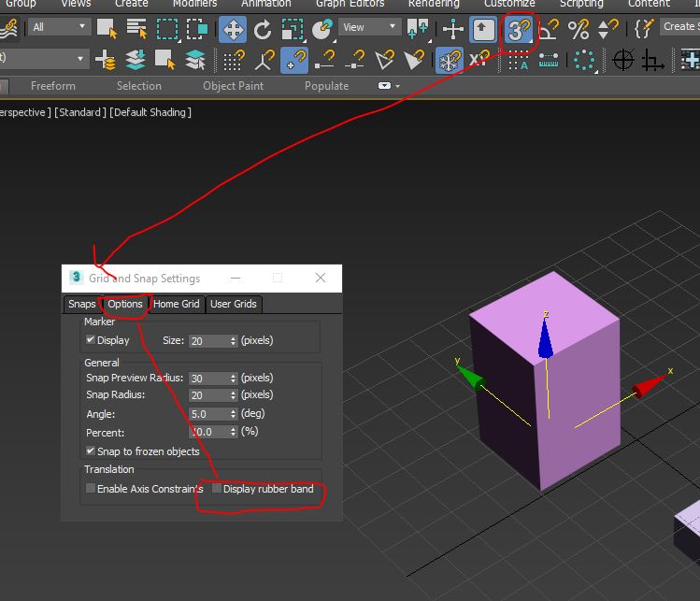Click the Snap Preview Radius field
Image resolution: width=700 pixels, height=601 pixels.
pyautogui.click(x=208, y=379)
